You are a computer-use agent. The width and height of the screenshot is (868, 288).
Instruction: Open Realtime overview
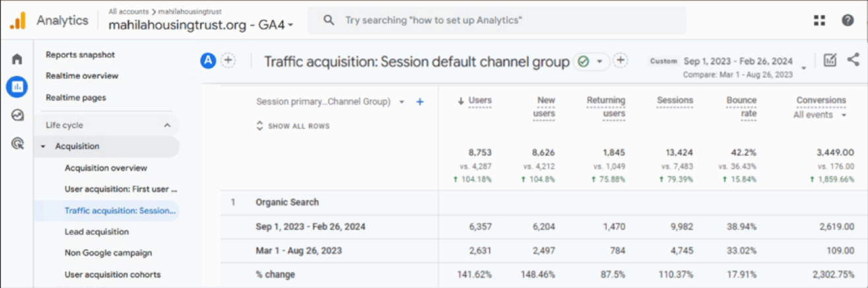(82, 76)
